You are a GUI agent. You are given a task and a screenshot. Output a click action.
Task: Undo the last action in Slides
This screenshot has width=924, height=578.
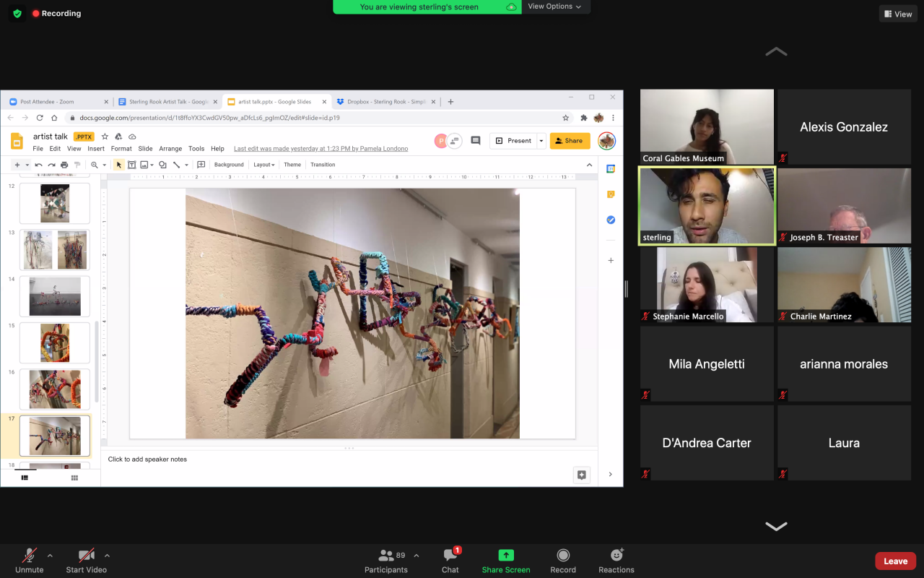click(39, 165)
